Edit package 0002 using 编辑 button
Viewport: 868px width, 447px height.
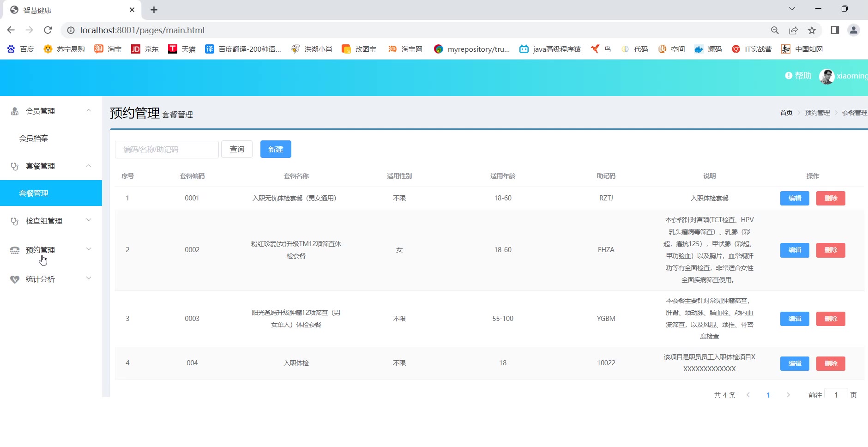click(x=795, y=250)
